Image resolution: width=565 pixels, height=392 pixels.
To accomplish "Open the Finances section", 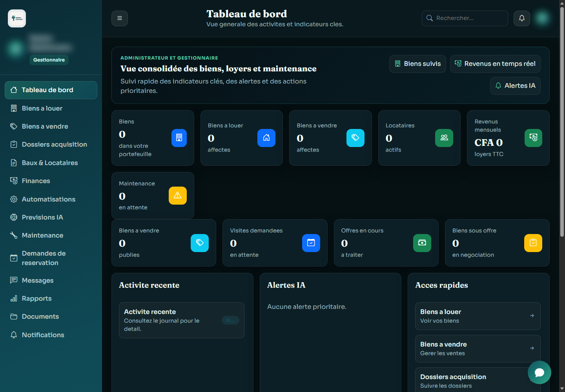I will tap(51, 181).
